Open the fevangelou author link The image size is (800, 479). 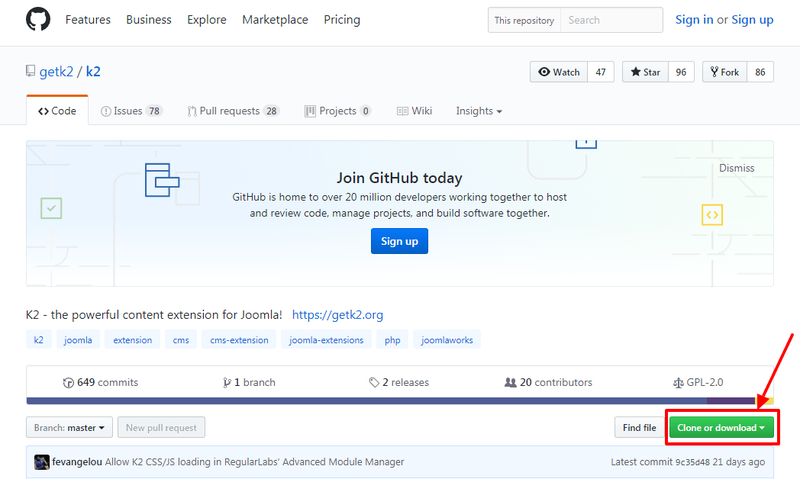tap(77, 462)
